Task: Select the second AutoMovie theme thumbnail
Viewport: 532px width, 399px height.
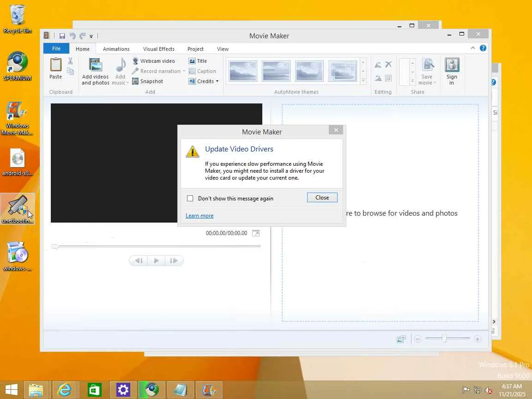Action: (x=276, y=71)
